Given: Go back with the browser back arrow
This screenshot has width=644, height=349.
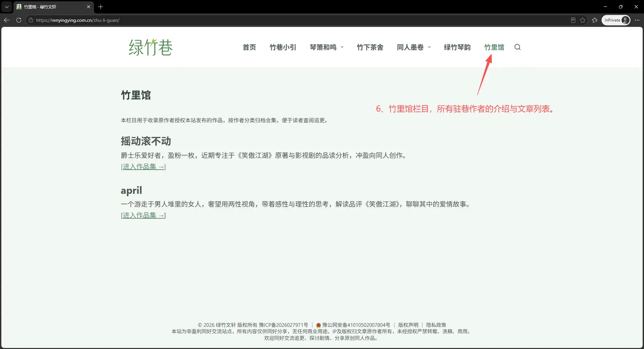Looking at the screenshot, I should [6, 20].
